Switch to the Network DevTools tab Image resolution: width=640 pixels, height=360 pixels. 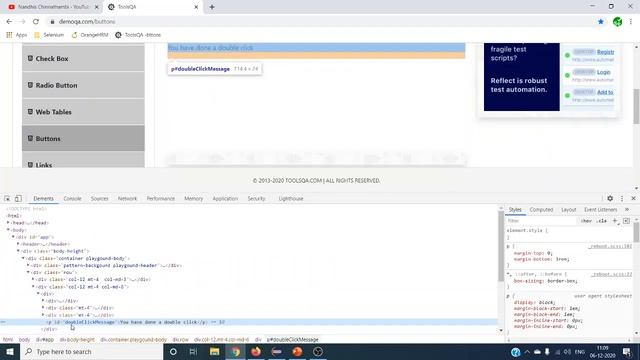[x=127, y=198]
